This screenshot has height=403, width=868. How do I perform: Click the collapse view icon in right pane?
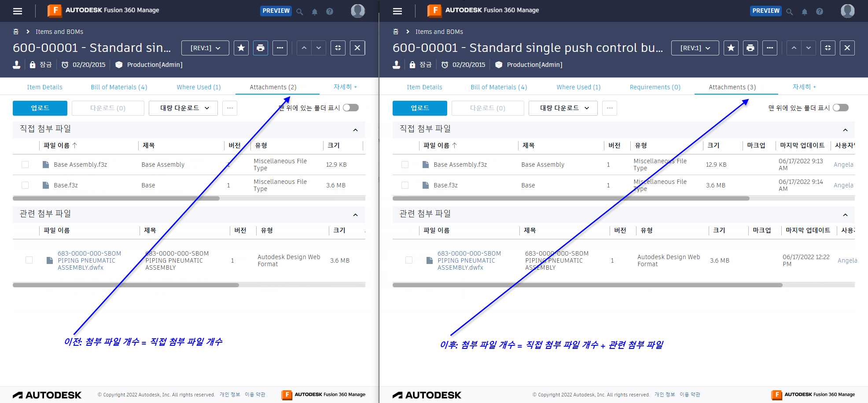coord(828,48)
